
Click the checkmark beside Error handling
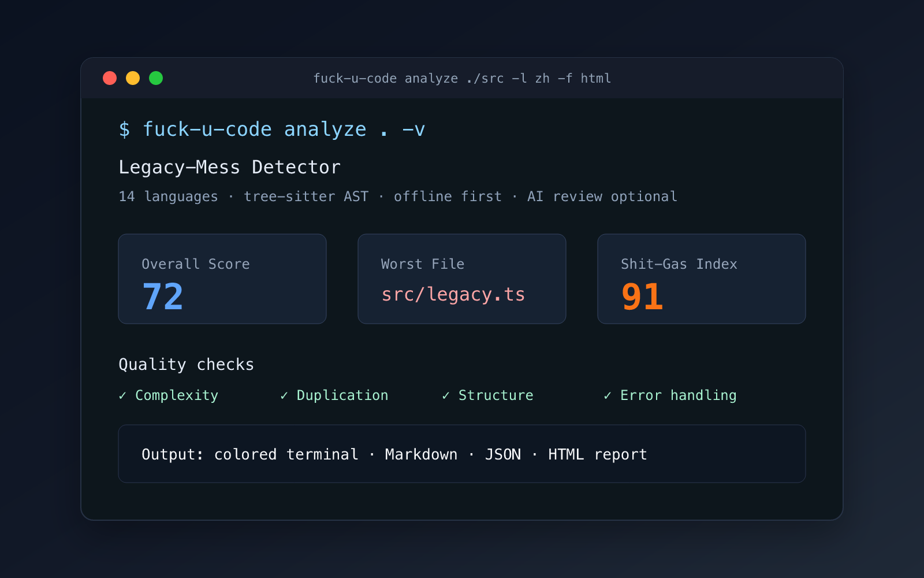pos(608,395)
